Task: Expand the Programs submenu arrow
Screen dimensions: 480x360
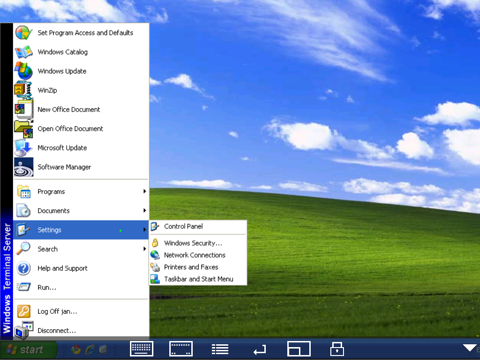Action: pos(144,191)
